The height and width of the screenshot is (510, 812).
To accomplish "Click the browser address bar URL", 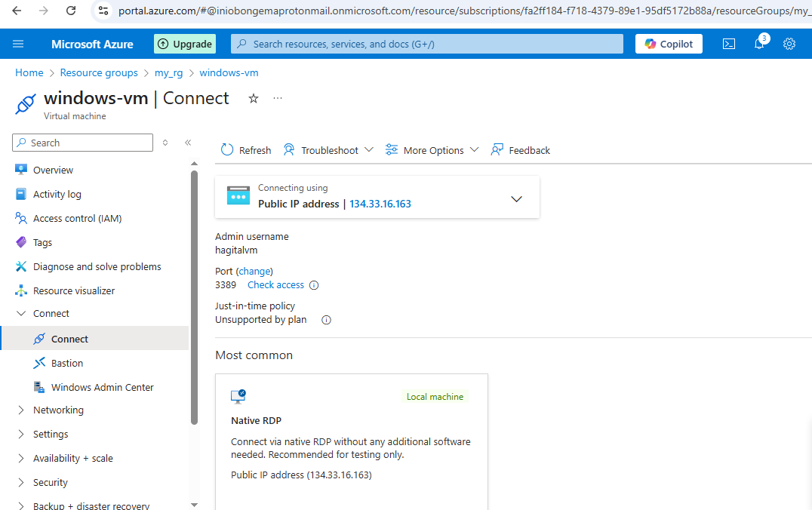I will click(x=464, y=11).
